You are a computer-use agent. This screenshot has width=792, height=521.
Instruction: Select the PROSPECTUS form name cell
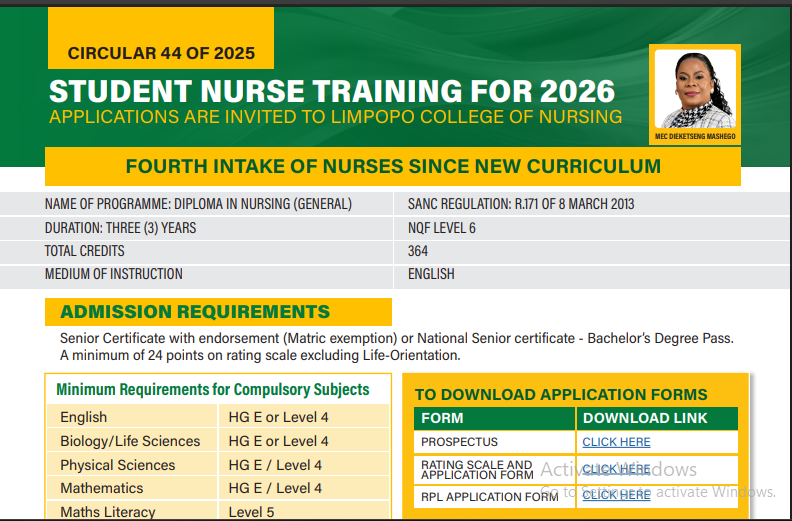(x=459, y=442)
